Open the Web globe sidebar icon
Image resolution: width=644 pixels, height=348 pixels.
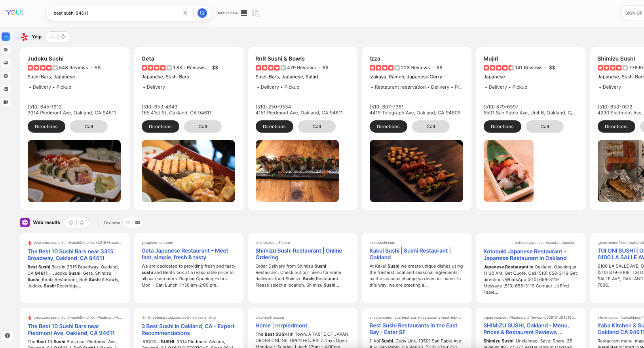(6, 50)
